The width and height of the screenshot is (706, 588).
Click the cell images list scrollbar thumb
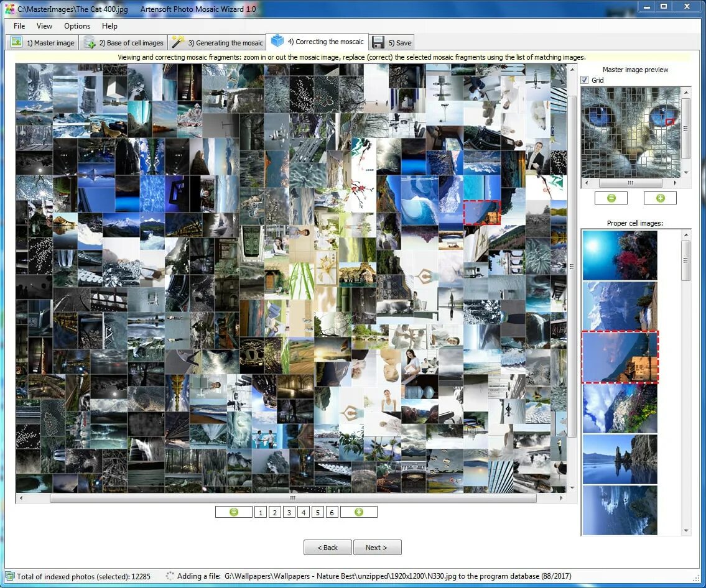pyautogui.click(x=685, y=260)
